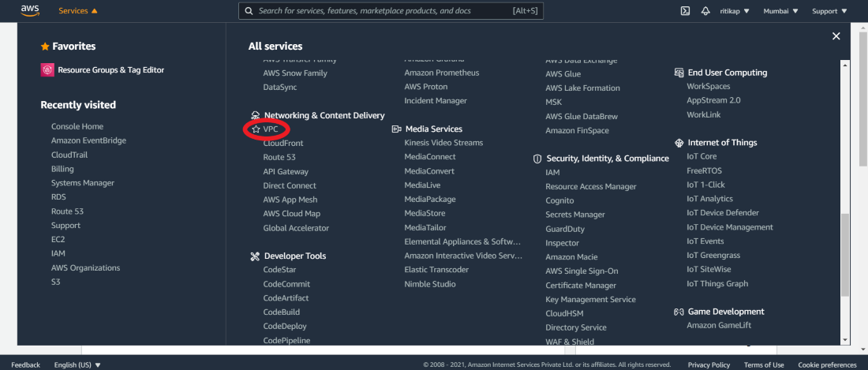
Task: Open S3 from recently visited
Action: point(56,282)
